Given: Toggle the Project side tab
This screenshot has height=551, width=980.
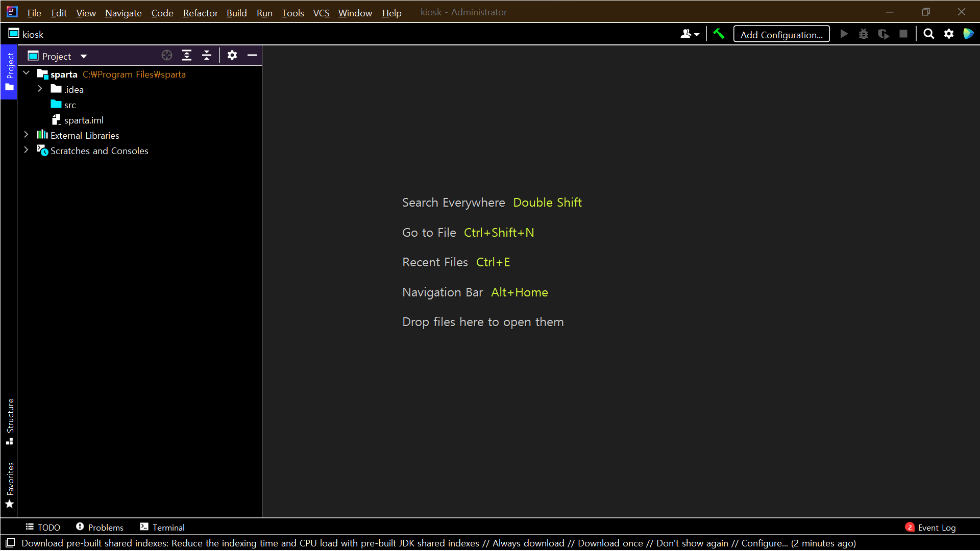Looking at the screenshot, I should coord(9,72).
